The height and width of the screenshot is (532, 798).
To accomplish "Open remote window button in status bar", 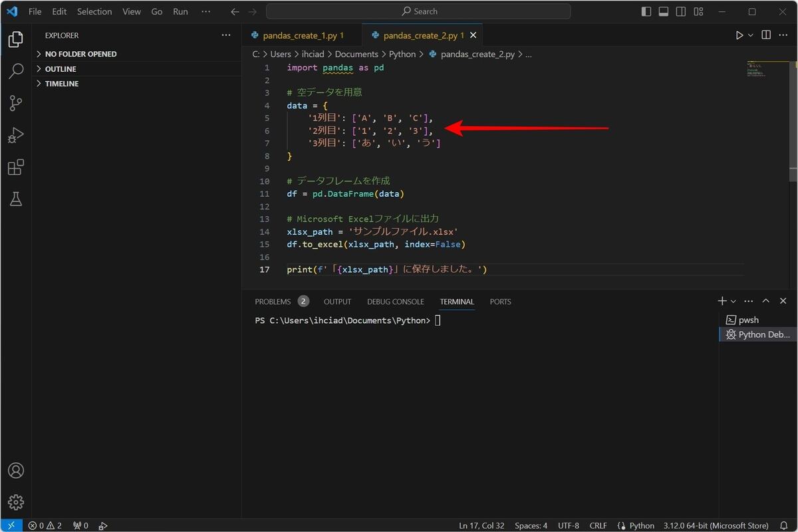I will tap(11, 525).
